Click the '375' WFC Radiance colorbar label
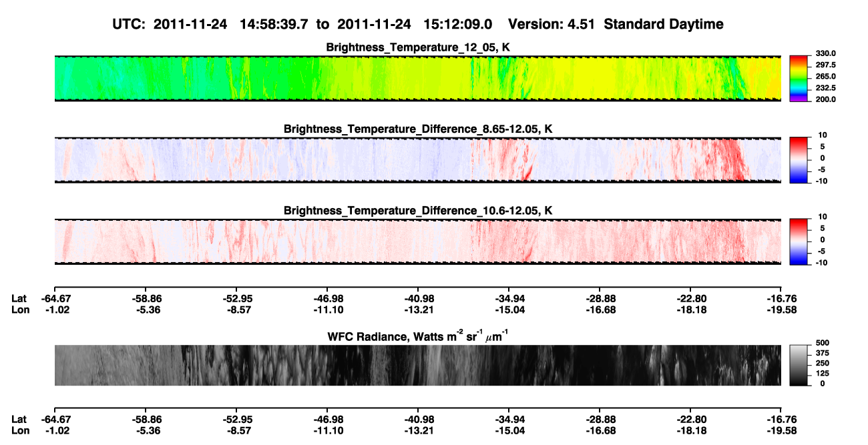Screen dimensions: 868x445 [x=823, y=354]
